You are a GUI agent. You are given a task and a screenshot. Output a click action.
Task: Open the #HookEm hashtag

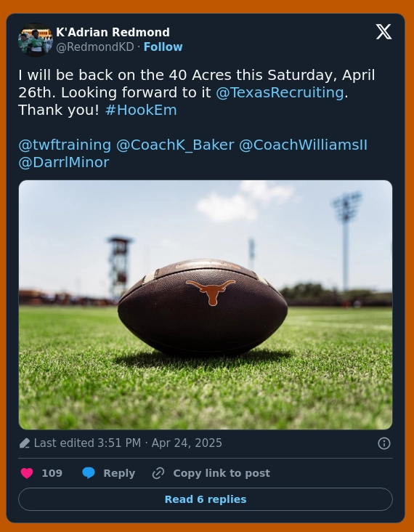(x=141, y=110)
